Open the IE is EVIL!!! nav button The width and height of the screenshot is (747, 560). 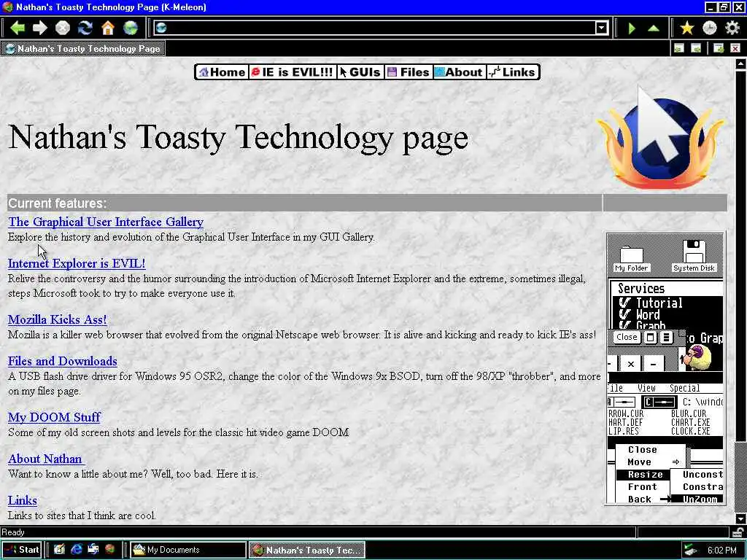(292, 72)
